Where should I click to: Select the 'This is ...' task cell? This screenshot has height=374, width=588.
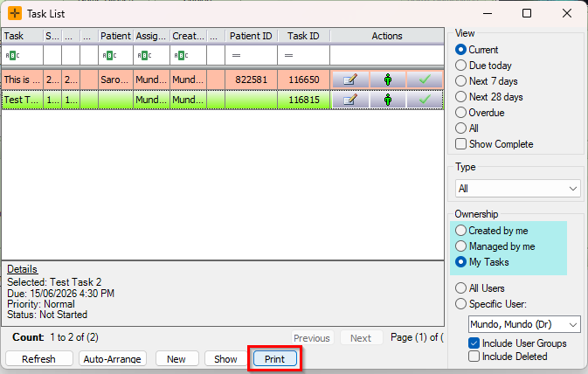coord(22,80)
